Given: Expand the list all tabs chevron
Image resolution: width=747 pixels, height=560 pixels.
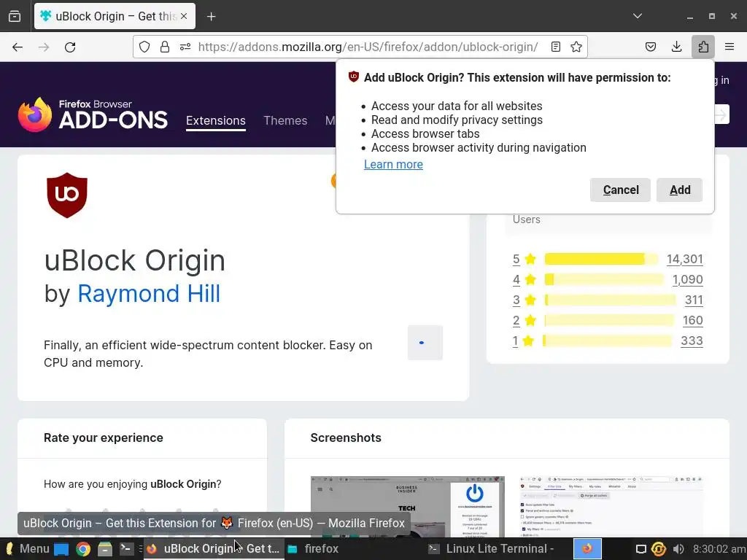Looking at the screenshot, I should [x=638, y=16].
